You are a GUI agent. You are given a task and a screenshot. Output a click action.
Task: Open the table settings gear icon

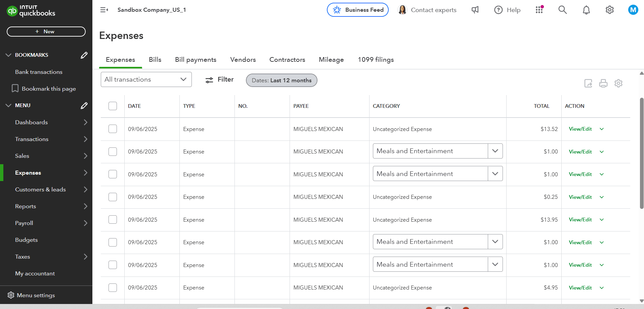pyautogui.click(x=618, y=83)
